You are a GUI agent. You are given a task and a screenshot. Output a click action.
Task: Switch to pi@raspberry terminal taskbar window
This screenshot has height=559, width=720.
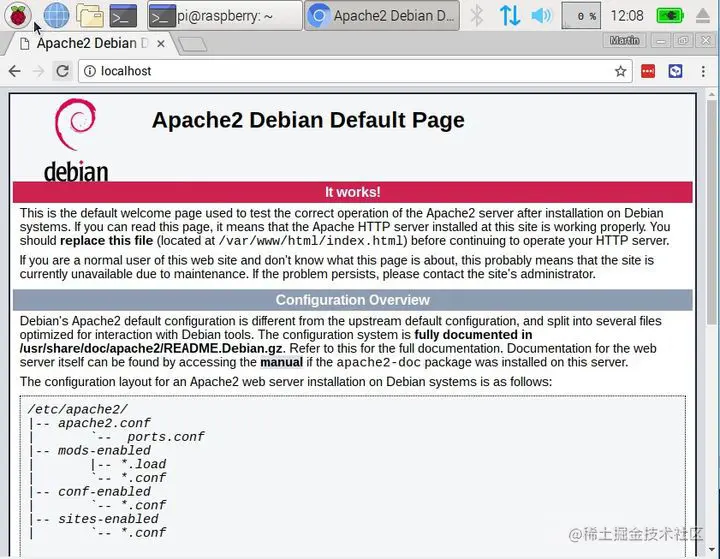[225, 16]
